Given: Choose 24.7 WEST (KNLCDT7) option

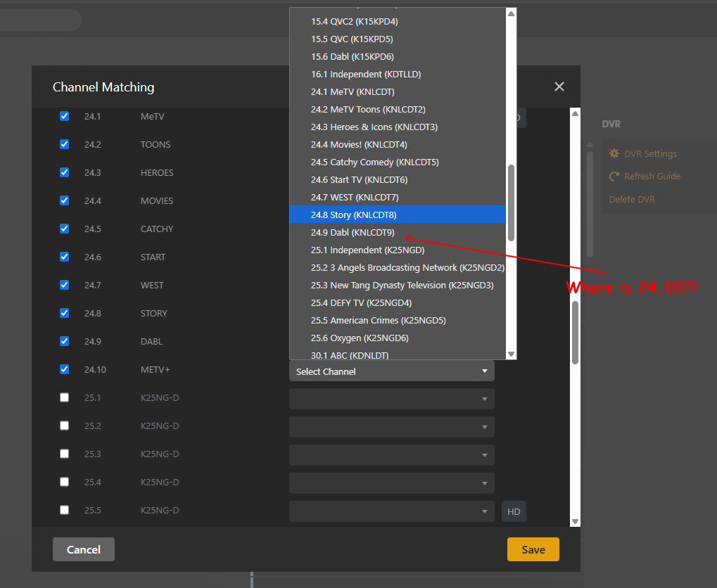Looking at the screenshot, I should 398,198.
